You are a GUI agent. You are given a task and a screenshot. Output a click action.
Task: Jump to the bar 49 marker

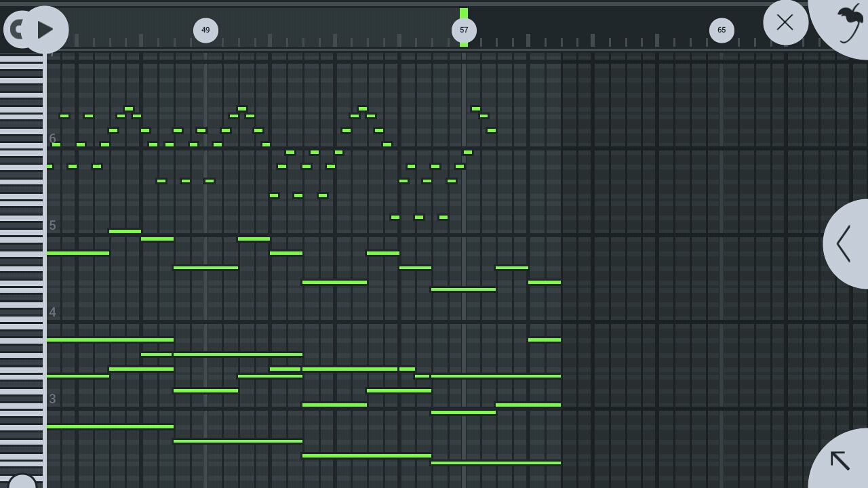tap(205, 30)
